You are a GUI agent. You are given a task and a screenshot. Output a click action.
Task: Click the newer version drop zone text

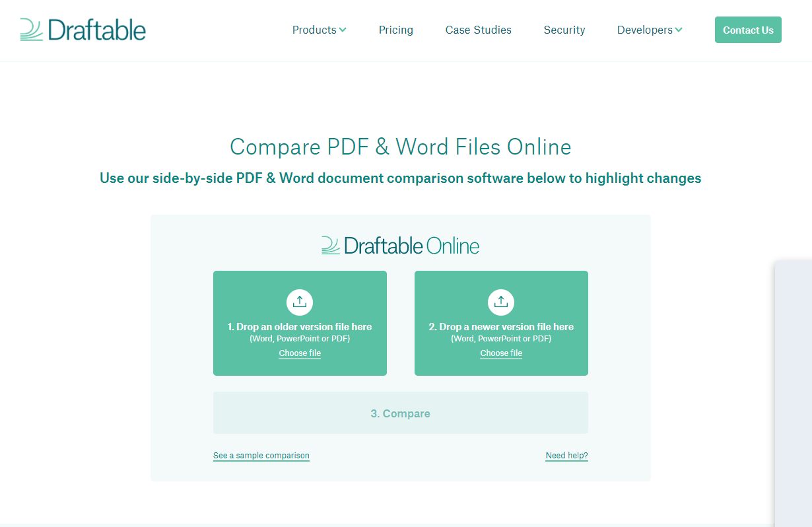[x=501, y=327]
